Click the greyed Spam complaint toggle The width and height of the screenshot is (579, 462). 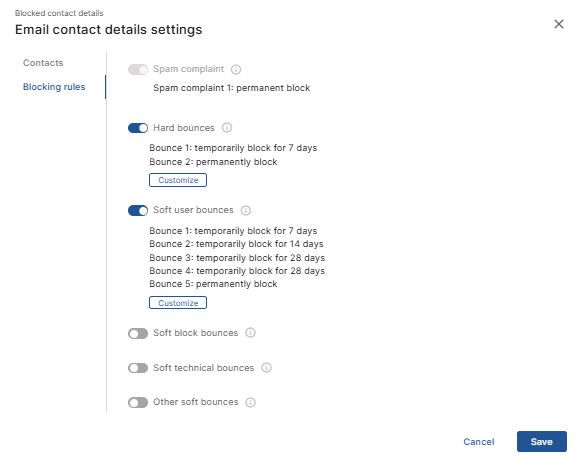pyautogui.click(x=138, y=69)
